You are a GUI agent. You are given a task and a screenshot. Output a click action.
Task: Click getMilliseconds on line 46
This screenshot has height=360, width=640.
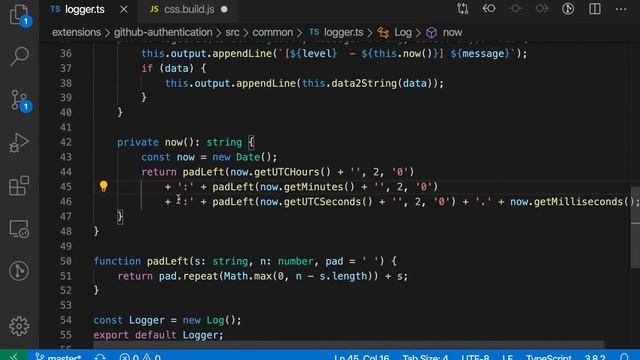coord(578,202)
